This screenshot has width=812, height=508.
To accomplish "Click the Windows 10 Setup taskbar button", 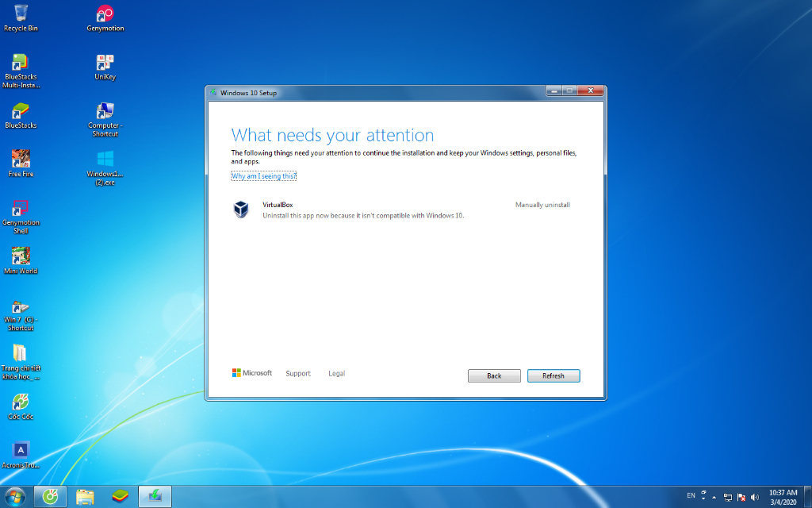I will point(155,497).
